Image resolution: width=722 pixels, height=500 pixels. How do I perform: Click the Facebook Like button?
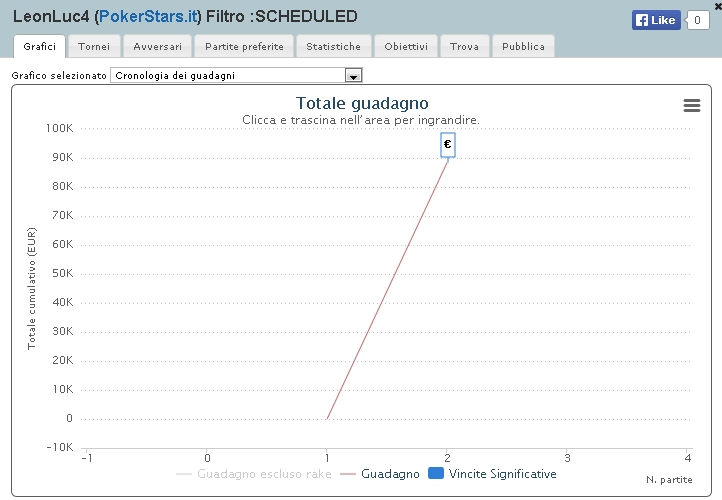coord(656,20)
